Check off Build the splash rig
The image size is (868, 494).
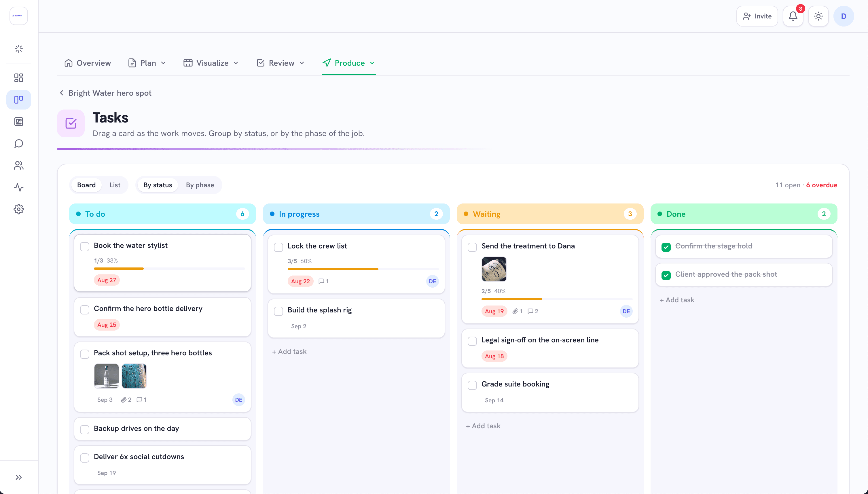[278, 311]
